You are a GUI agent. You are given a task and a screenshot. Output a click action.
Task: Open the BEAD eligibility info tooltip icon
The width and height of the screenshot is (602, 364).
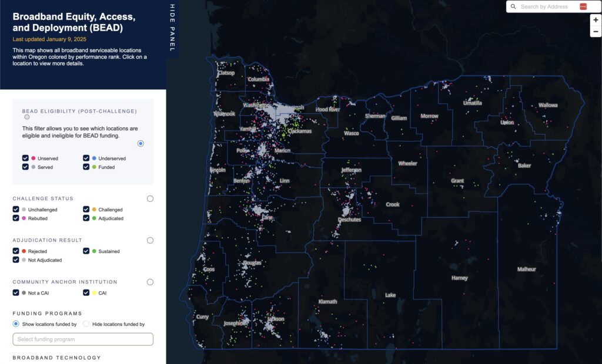26,117
